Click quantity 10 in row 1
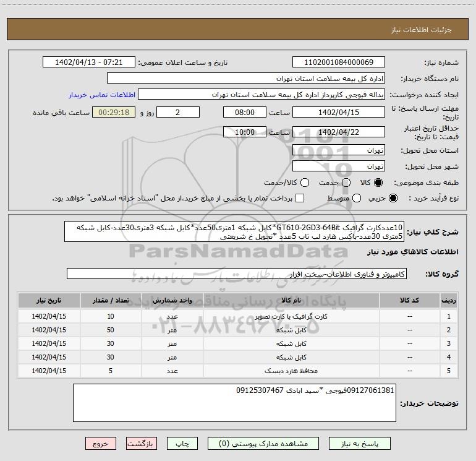This screenshot has width=476, height=461. pos(111,316)
